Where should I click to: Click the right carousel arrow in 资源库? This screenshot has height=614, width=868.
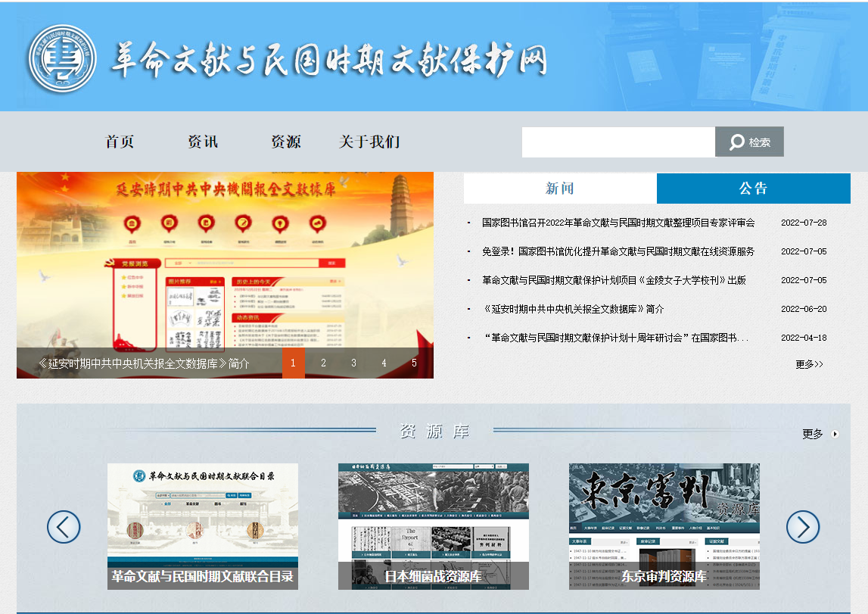point(802,526)
